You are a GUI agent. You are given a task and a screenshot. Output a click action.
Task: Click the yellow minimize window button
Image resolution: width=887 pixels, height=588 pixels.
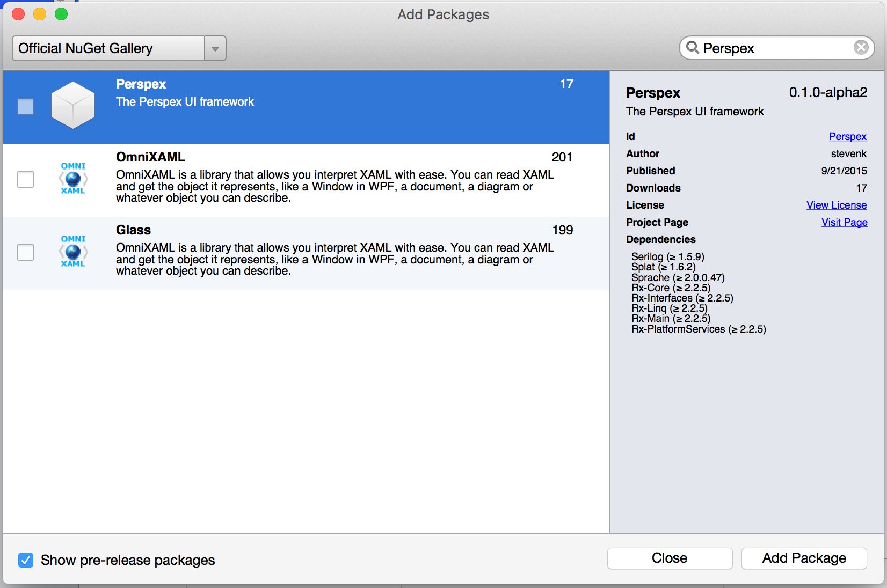coord(40,14)
